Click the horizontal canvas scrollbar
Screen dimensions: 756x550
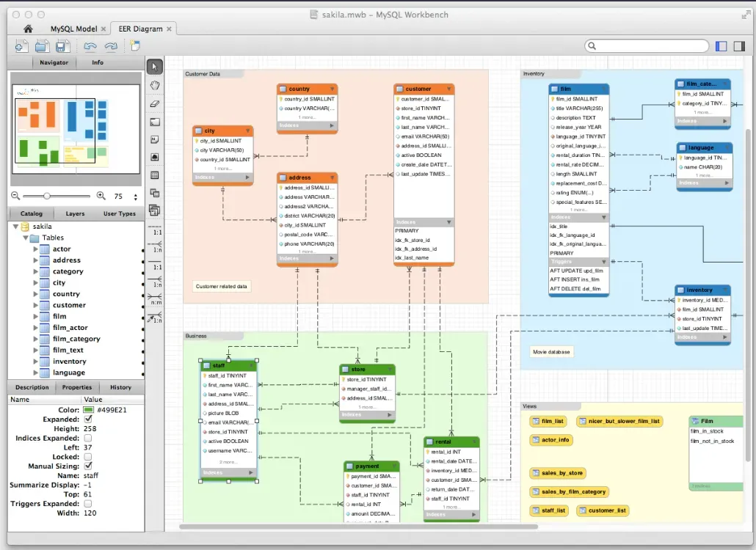358,527
